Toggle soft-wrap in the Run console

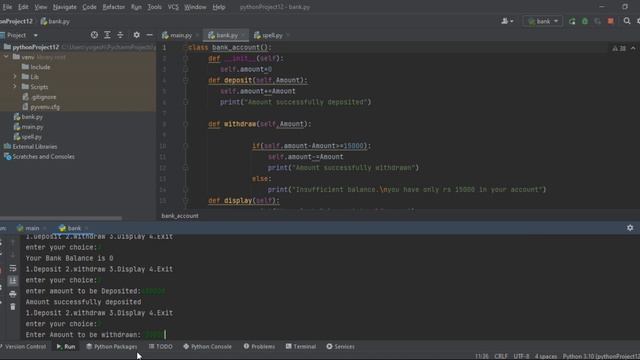(x=13, y=268)
